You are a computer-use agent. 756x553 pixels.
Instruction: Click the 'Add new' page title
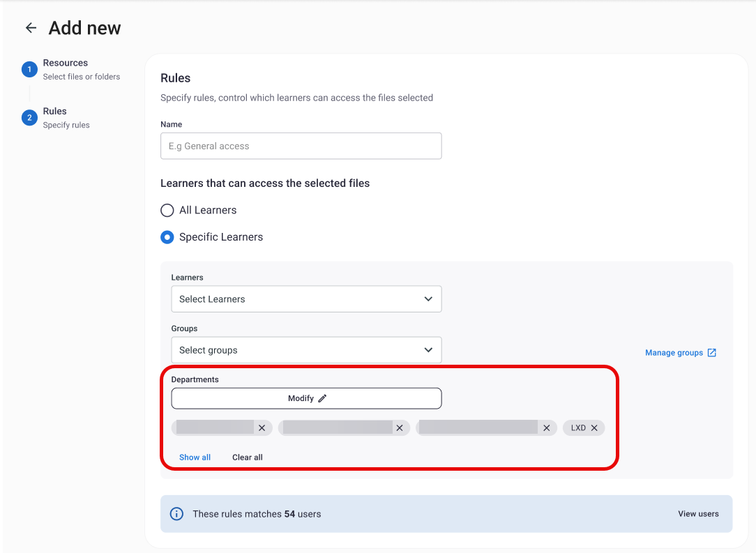click(85, 28)
